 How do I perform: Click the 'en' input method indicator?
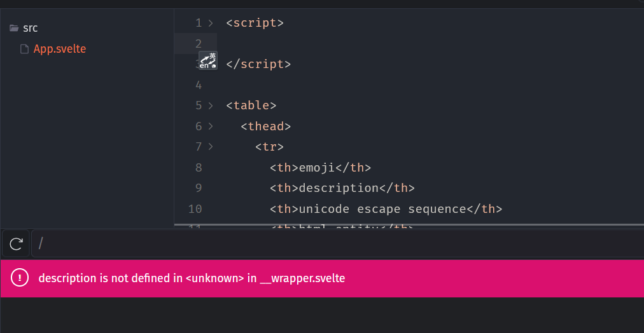[208, 61]
